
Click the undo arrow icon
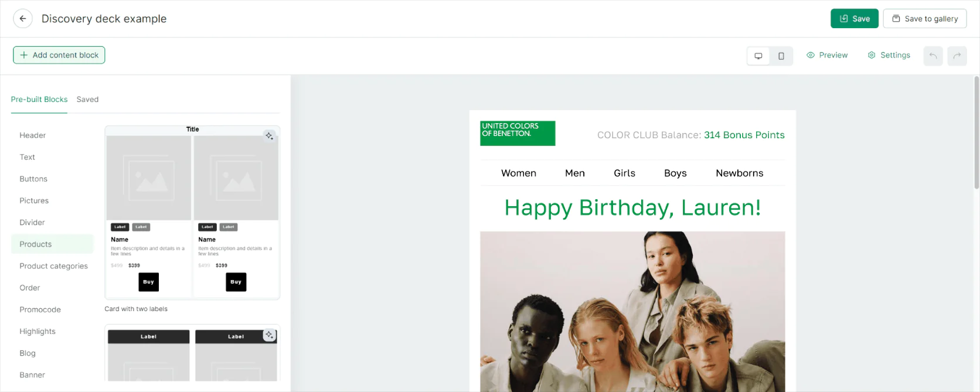point(933,56)
